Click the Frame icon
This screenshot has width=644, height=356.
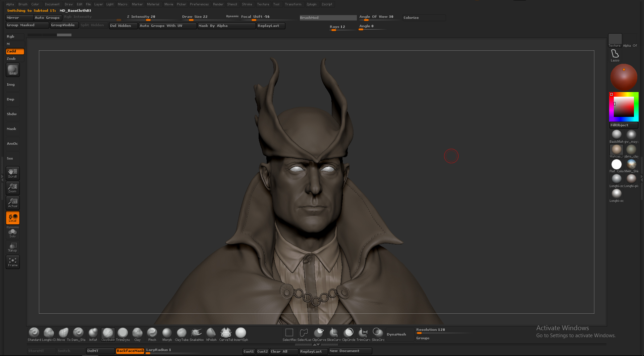click(x=13, y=262)
